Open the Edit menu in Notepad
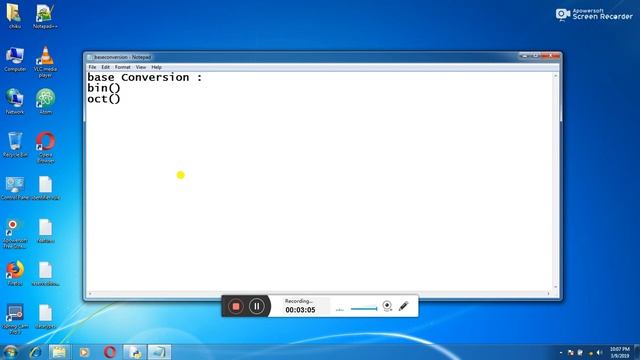Viewport: 640px width, 360px height. tap(105, 67)
